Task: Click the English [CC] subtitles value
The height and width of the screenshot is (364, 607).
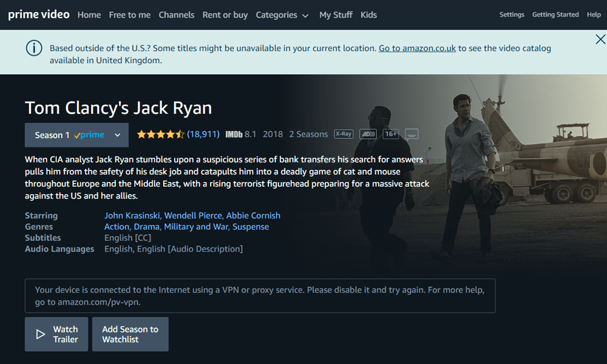Action: [127, 238]
